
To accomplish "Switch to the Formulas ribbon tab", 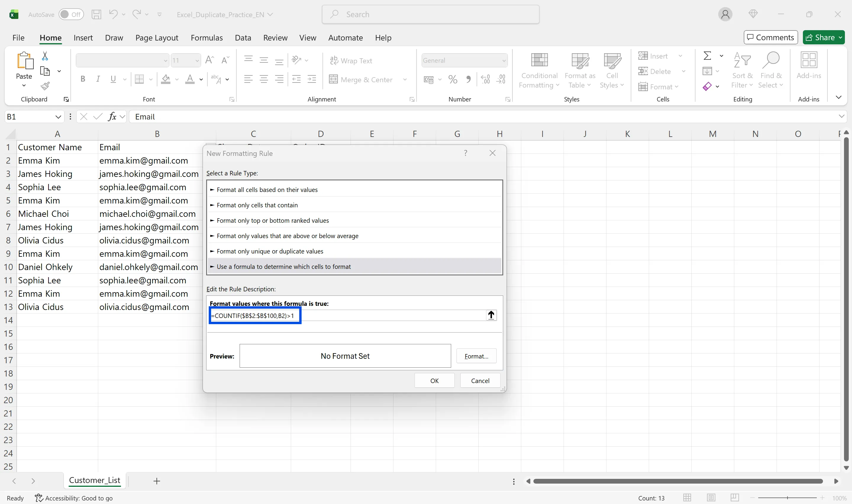I will coord(206,38).
